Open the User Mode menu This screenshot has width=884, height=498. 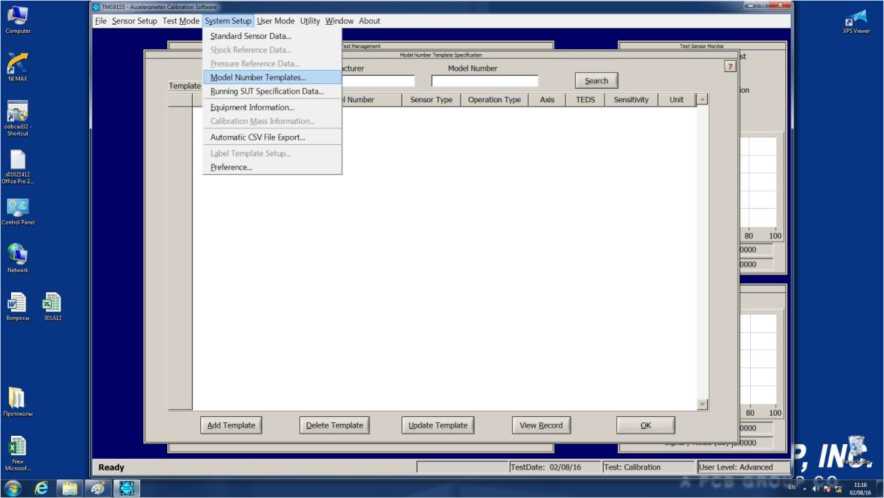[275, 21]
